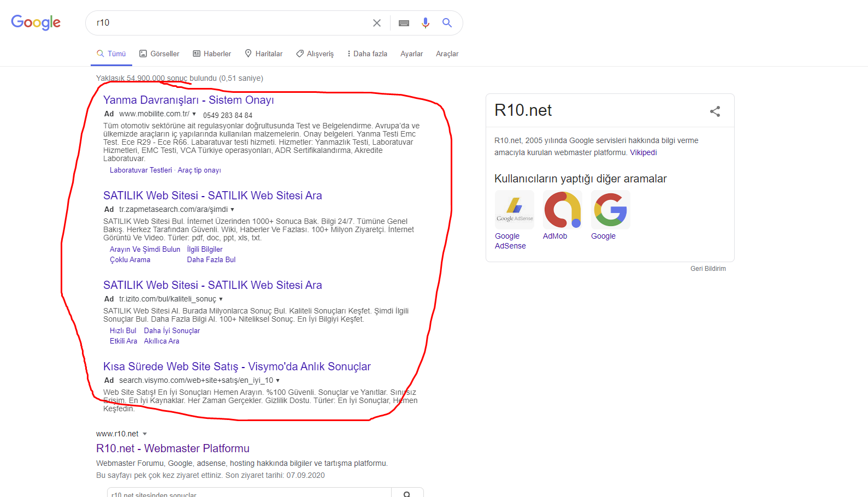
Task: Select the R10.net knowledge panel title
Action: [x=523, y=110]
